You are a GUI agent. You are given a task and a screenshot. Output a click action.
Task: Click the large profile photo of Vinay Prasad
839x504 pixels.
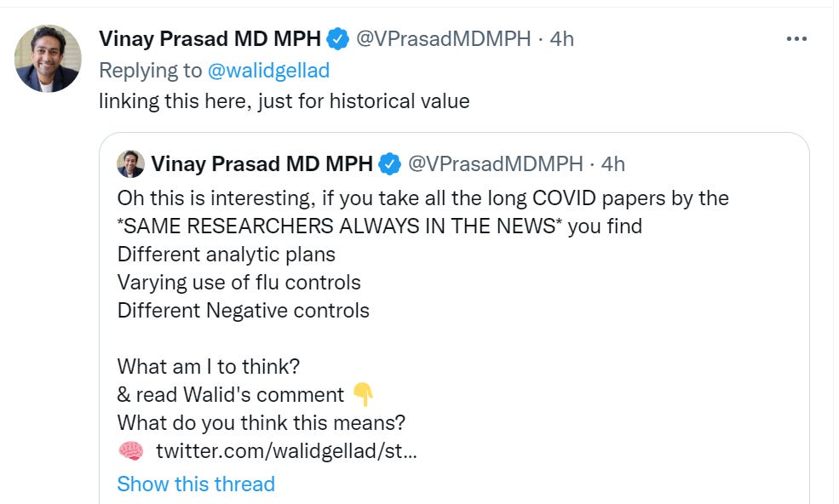[x=48, y=58]
